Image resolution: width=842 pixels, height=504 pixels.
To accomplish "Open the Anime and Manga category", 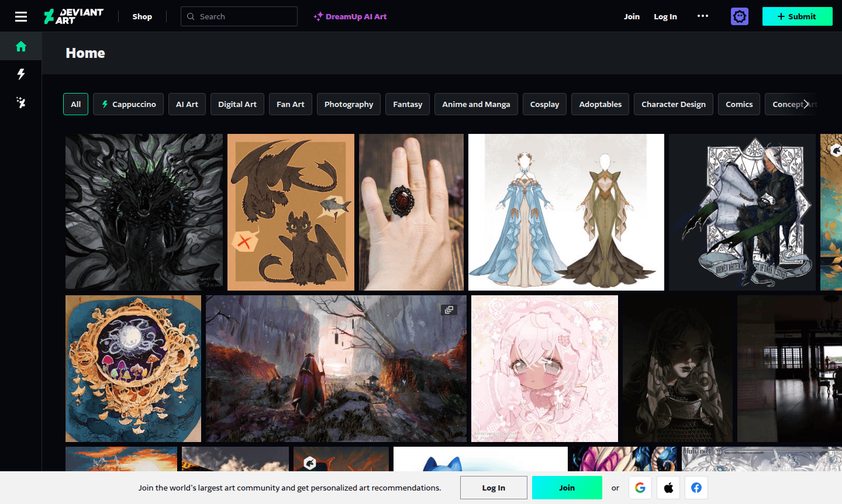I will coord(476,103).
